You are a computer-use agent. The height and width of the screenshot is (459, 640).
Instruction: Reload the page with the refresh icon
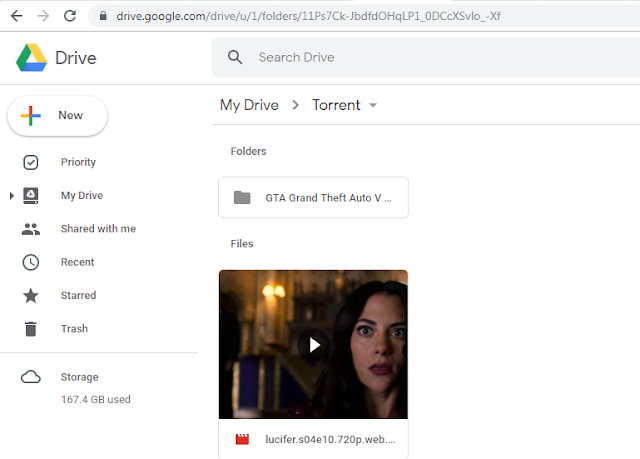(x=70, y=16)
